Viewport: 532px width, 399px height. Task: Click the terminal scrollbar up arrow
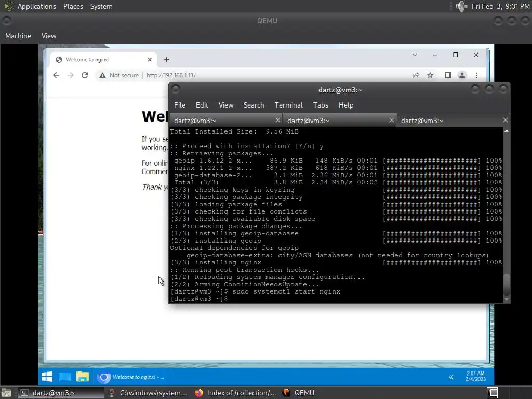point(507,131)
